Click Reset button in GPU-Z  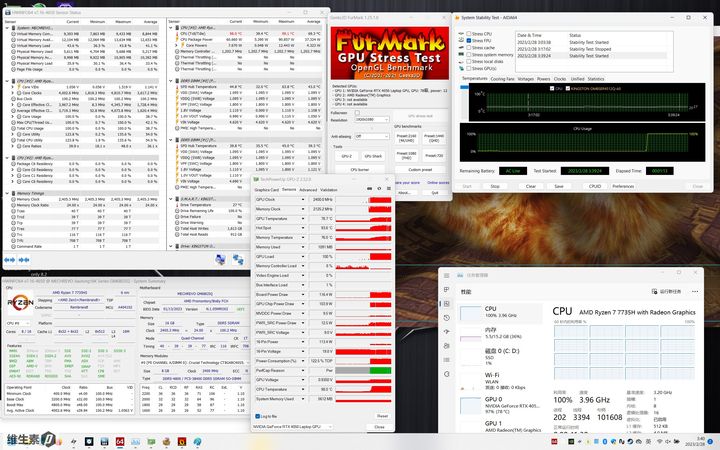click(382, 416)
